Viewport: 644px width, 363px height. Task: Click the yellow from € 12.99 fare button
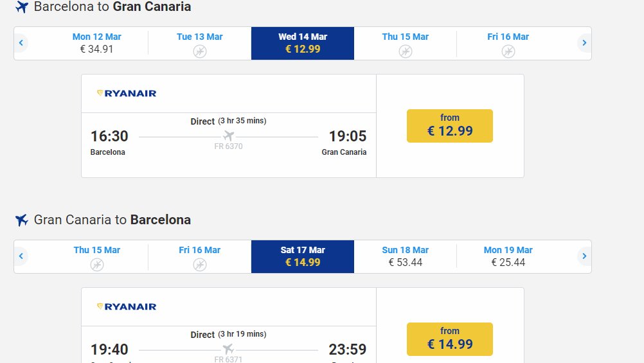pos(449,126)
